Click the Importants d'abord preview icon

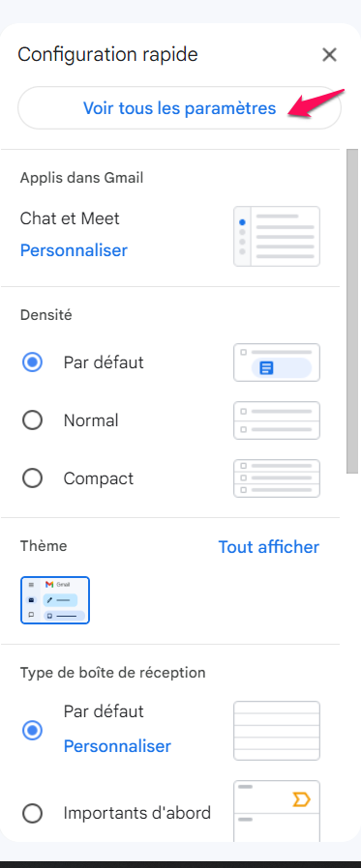(277, 811)
